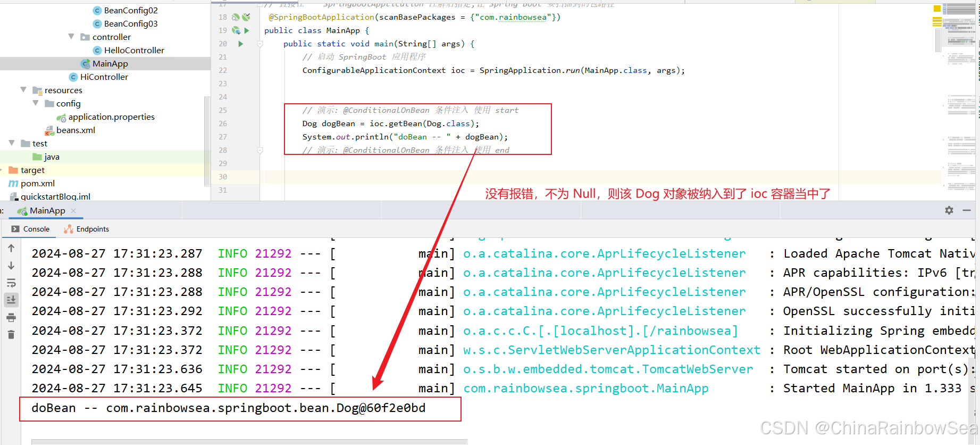The image size is (980, 445).
Task: Hide the Run tool window with minimize dash
Action: (967, 210)
